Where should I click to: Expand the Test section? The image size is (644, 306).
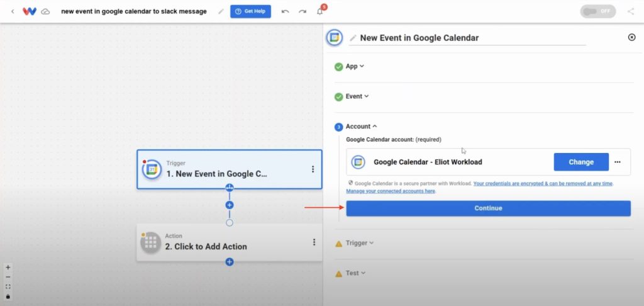(355, 273)
